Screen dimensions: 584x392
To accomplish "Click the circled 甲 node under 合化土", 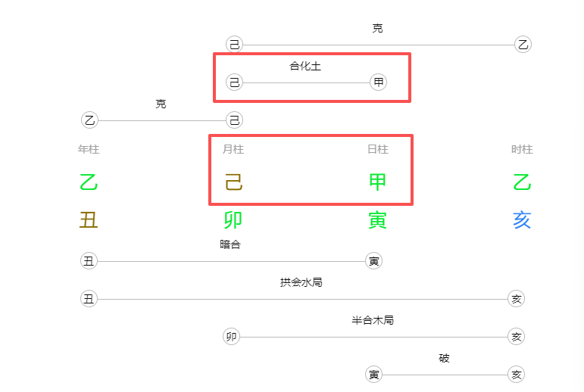I will pos(378,82).
